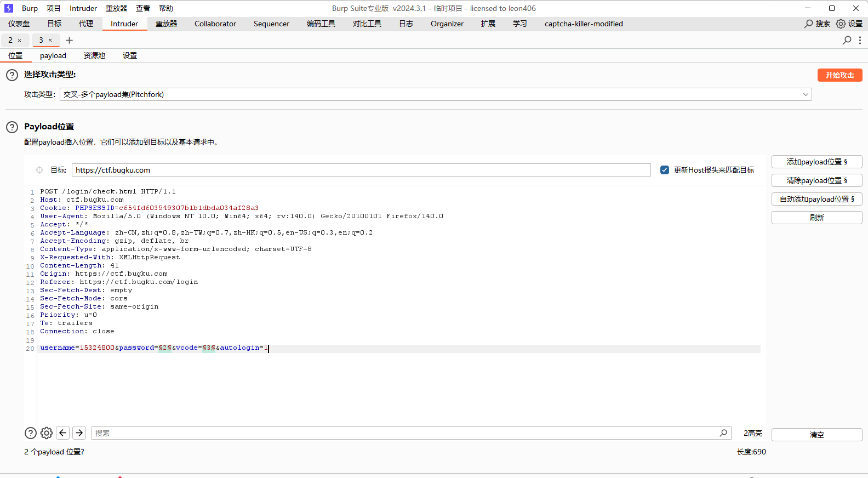Close Intruder tab 2

(x=20, y=40)
